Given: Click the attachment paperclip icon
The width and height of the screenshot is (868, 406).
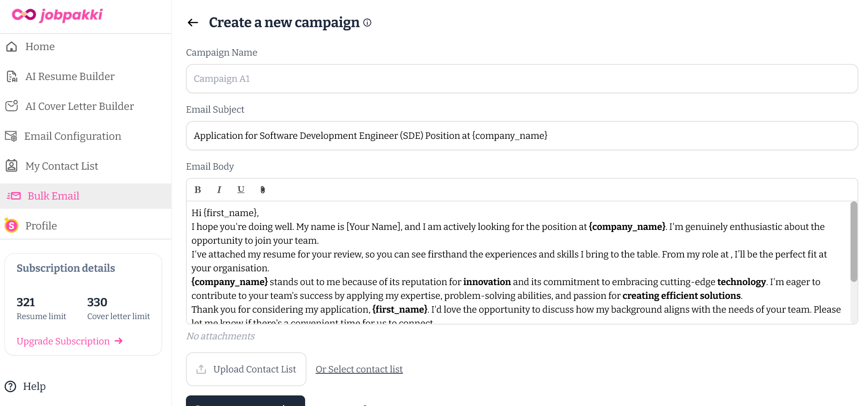Looking at the screenshot, I should point(263,190).
